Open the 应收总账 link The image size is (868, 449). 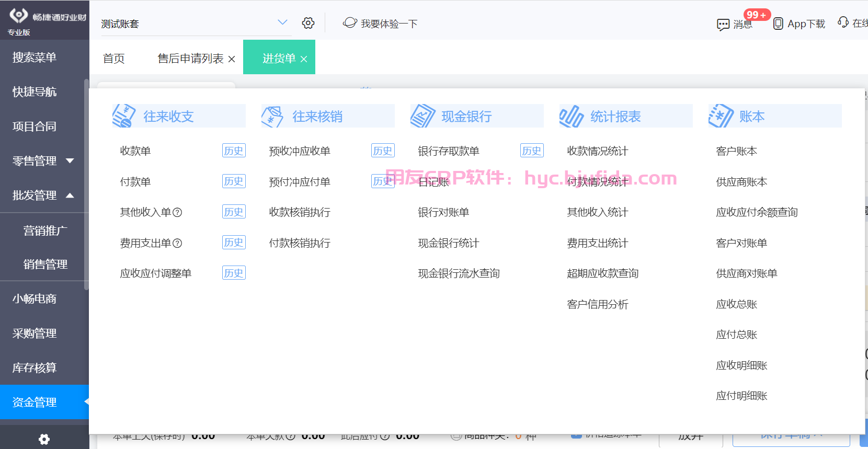(737, 304)
